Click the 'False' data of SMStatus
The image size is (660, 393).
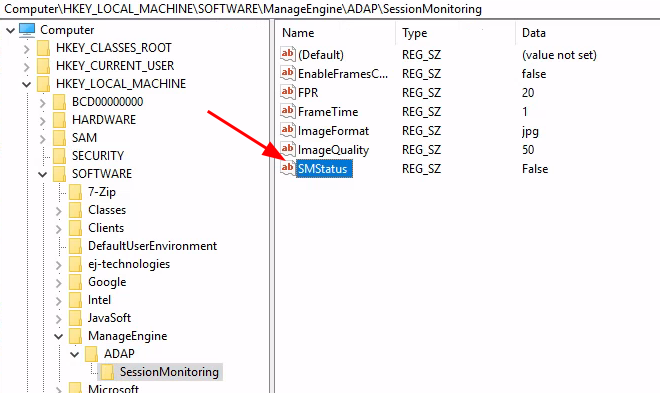tap(535, 169)
